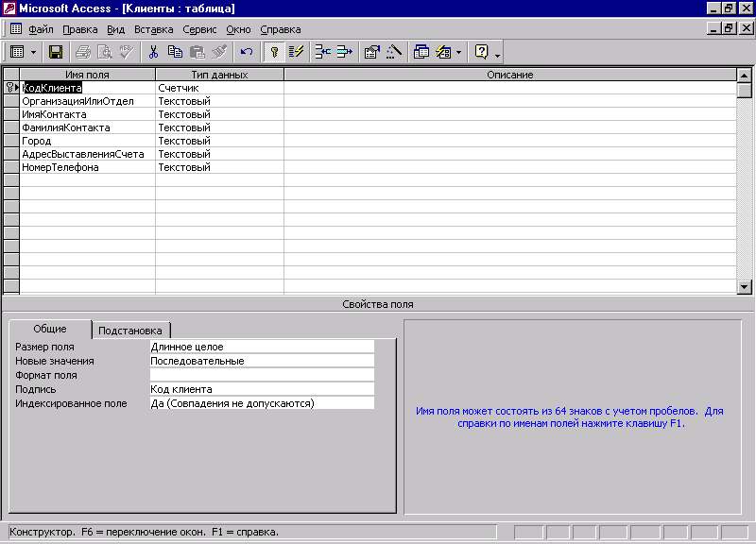Open the Файл menu

tap(41, 29)
